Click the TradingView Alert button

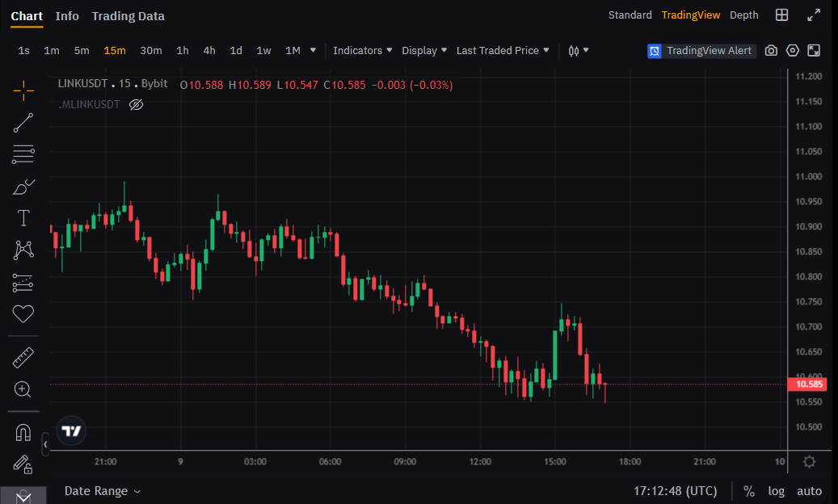click(x=700, y=51)
